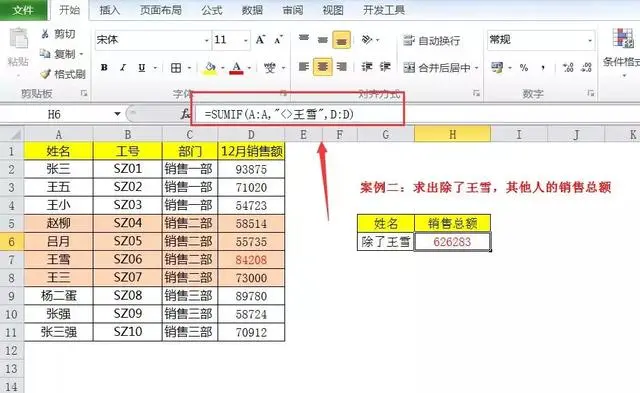Viewport: 640px width, 393px height.
Task: Open the font name dropdown (宋体)
Action: tap(207, 40)
